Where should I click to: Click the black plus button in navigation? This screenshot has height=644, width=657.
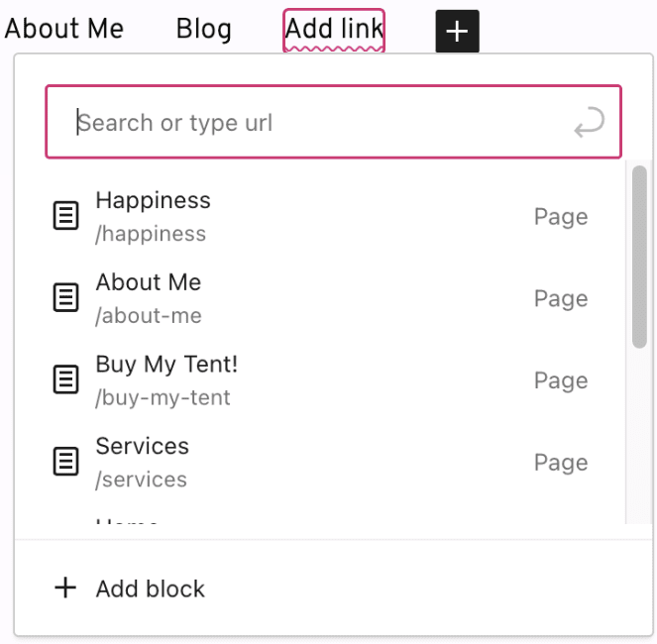(x=457, y=31)
